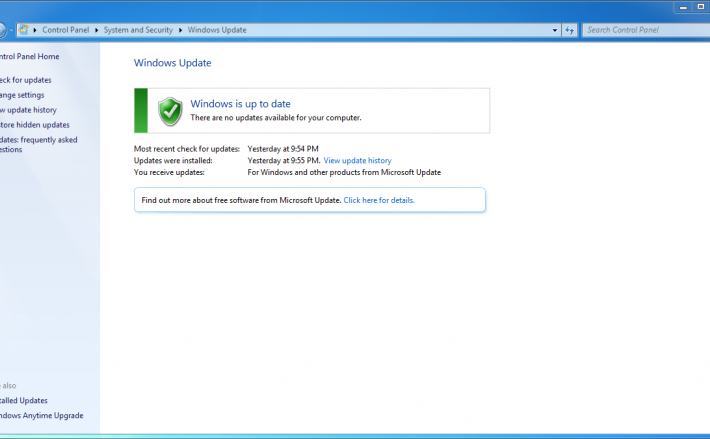
Task: Open the address bar history dropdown arrow
Action: [x=555, y=30]
